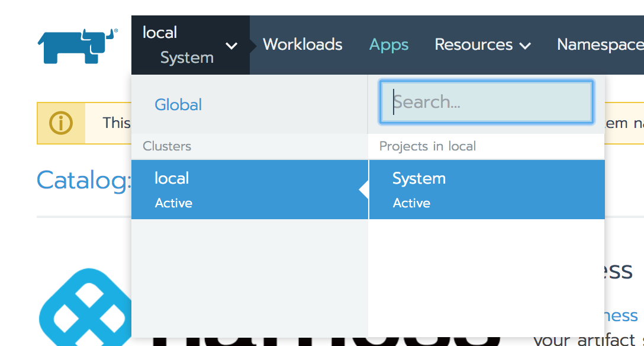The image size is (644, 346).
Task: Open the Workloads tab
Action: [x=302, y=44]
